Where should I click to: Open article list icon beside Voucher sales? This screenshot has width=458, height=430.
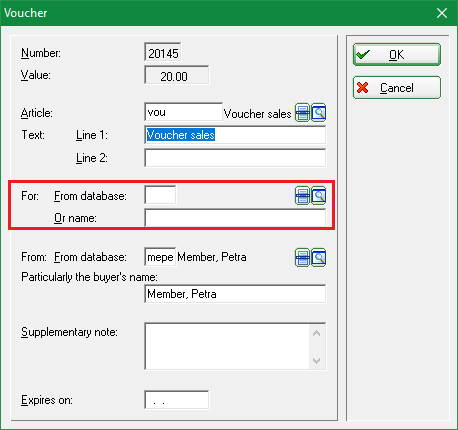[x=302, y=113]
